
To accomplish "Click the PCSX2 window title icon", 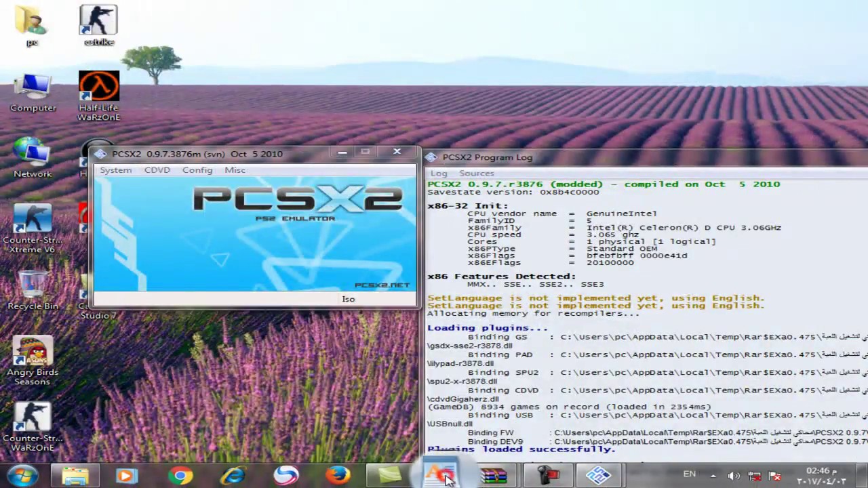I will tap(100, 154).
